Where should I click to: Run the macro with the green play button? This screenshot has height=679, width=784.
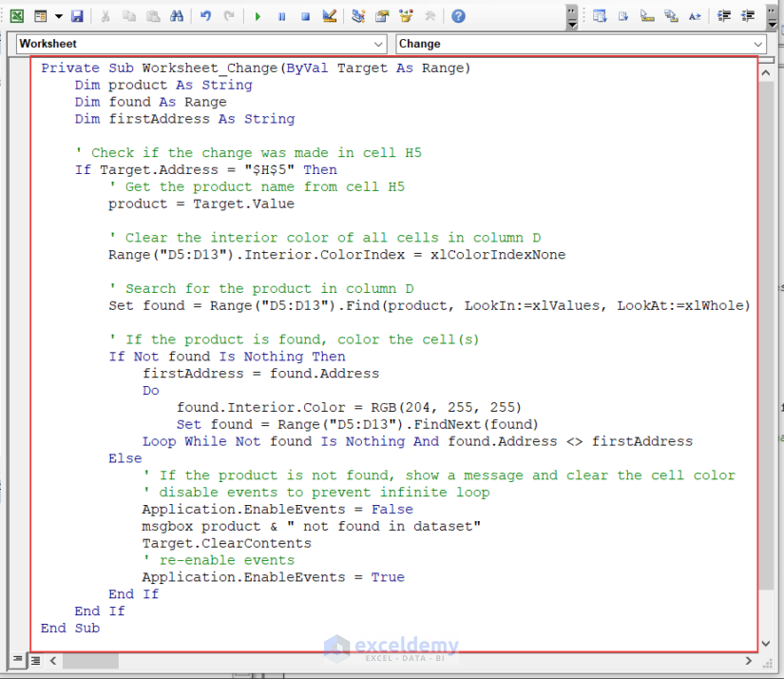258,16
